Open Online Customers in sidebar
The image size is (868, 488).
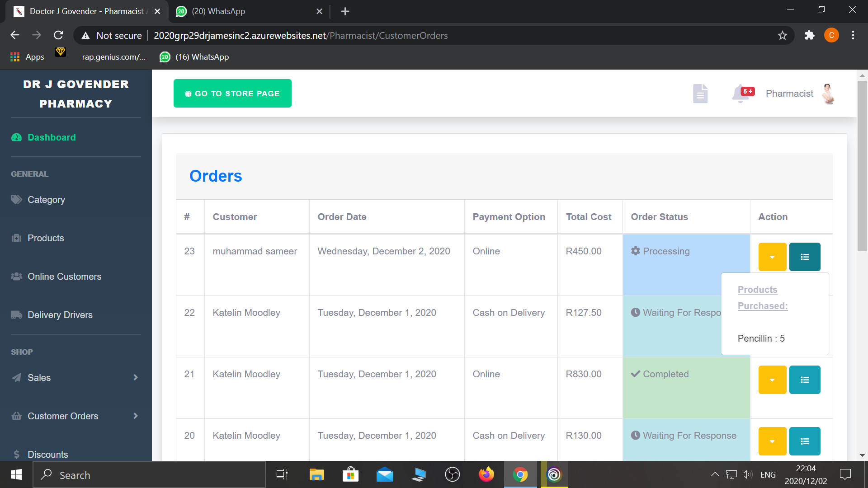(x=64, y=277)
